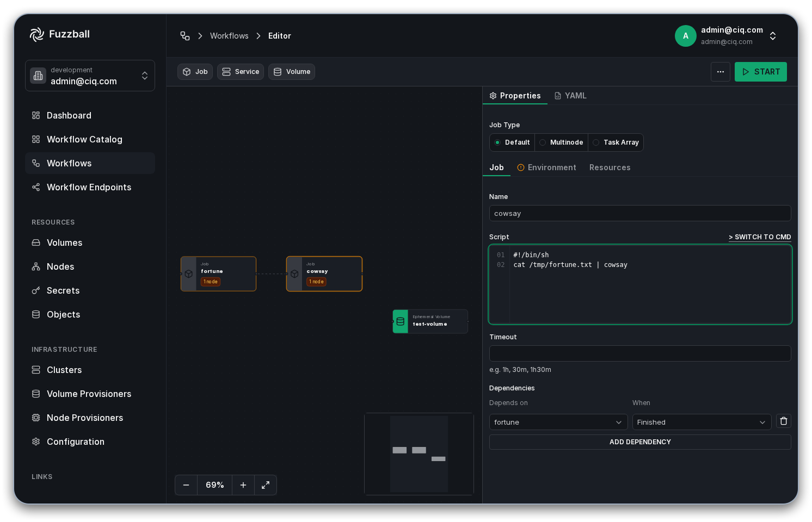
Task: Click the workflow breadcrumb root icon
Action: [185, 36]
